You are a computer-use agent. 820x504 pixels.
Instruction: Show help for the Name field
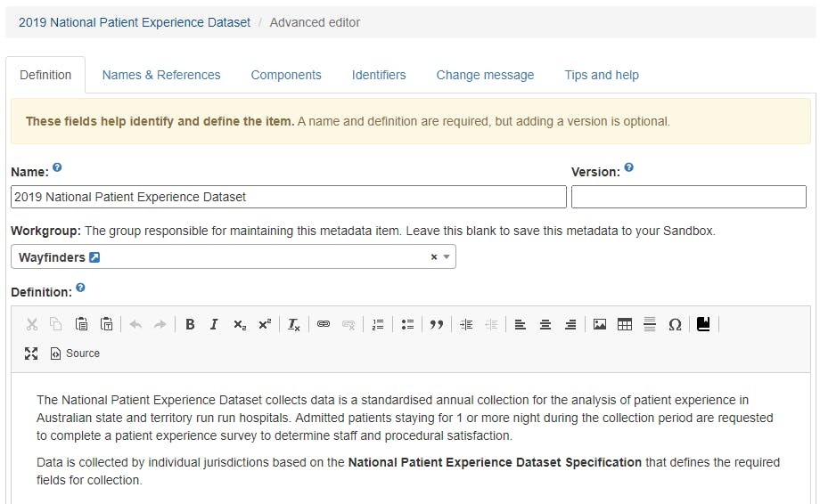[x=57, y=167]
